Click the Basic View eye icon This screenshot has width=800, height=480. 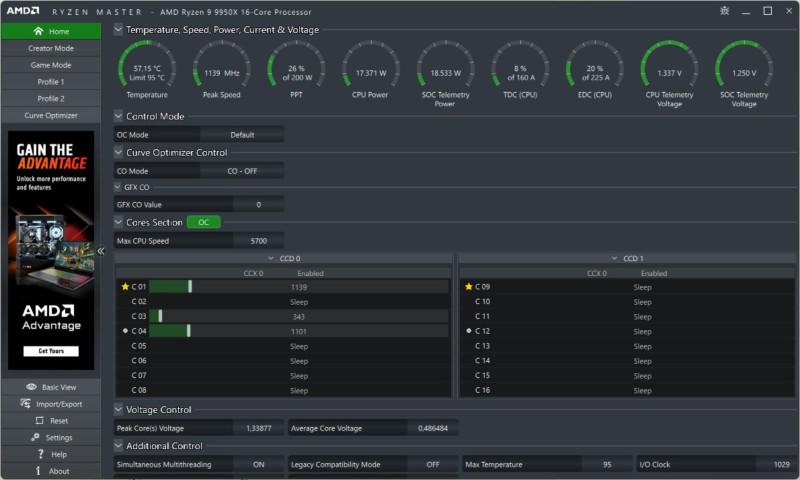pyautogui.click(x=31, y=387)
